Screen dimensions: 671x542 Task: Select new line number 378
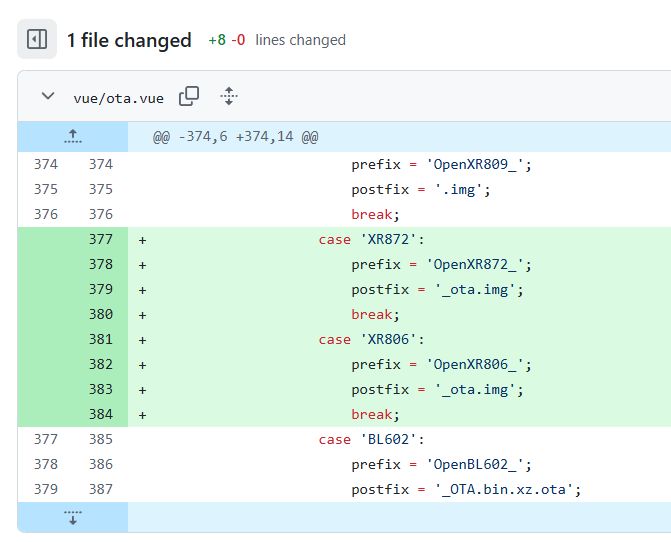pyautogui.click(x=101, y=264)
